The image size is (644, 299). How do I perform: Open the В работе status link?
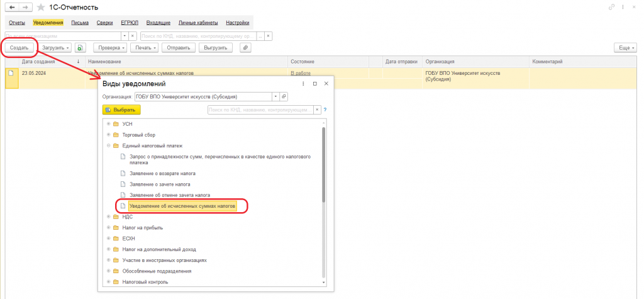tap(301, 73)
